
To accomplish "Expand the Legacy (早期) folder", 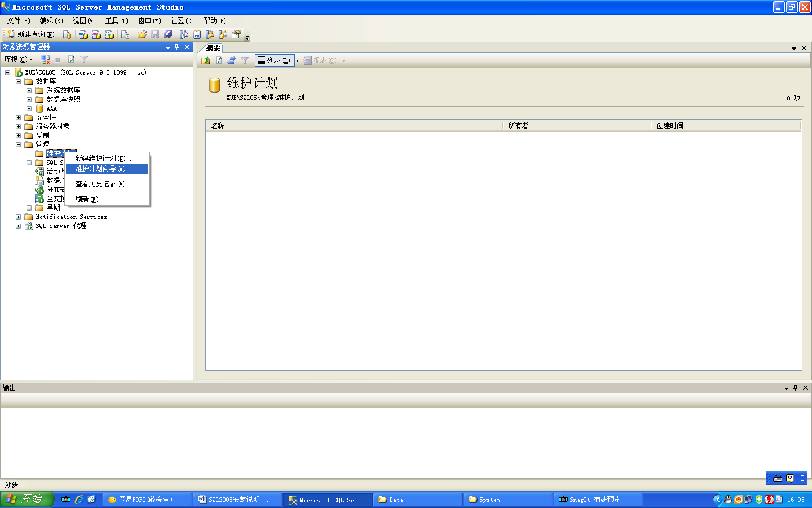I will [x=29, y=208].
